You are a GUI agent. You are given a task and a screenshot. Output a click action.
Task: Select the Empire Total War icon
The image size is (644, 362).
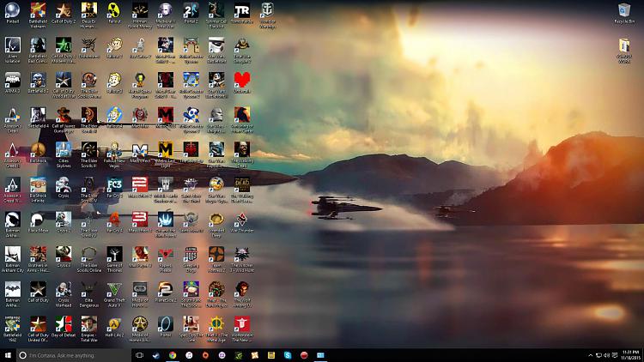tap(88, 329)
